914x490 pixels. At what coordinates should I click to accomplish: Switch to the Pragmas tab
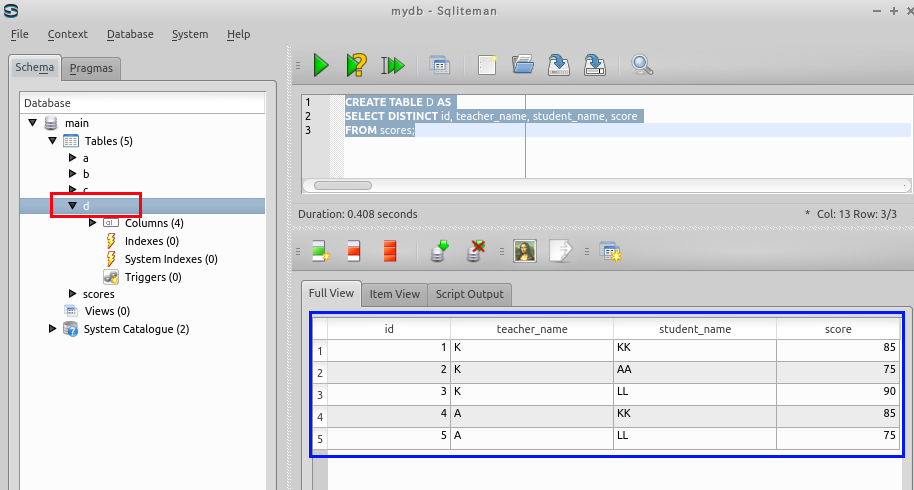(x=91, y=68)
